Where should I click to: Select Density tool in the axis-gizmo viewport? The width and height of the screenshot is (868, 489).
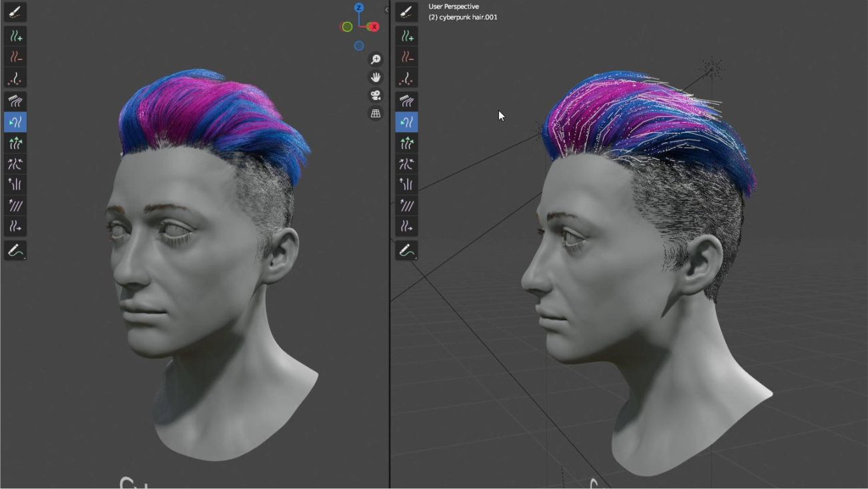(x=15, y=77)
